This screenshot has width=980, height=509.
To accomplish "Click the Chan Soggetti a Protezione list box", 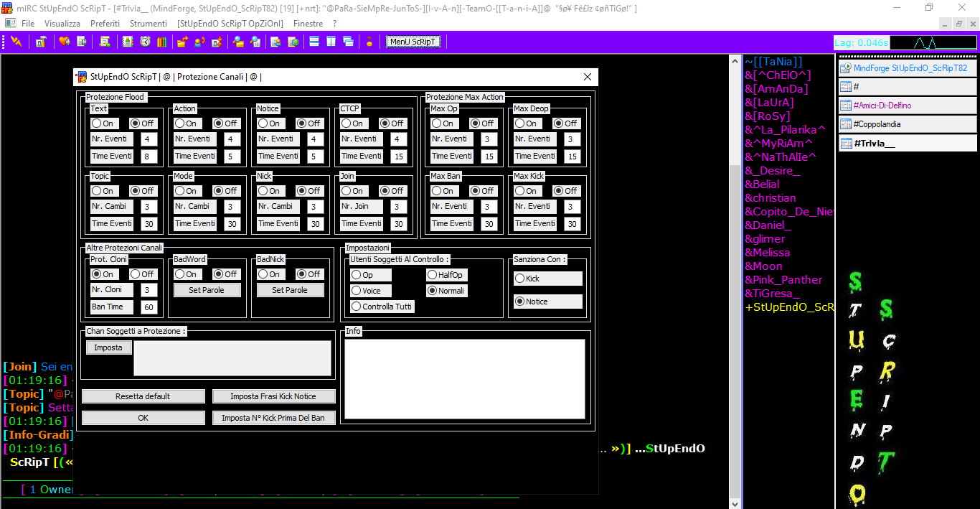I will click(232, 358).
